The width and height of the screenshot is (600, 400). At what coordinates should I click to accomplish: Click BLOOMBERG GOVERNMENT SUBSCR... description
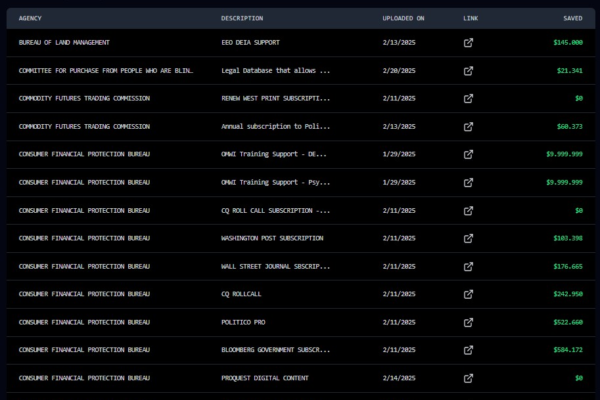point(276,350)
